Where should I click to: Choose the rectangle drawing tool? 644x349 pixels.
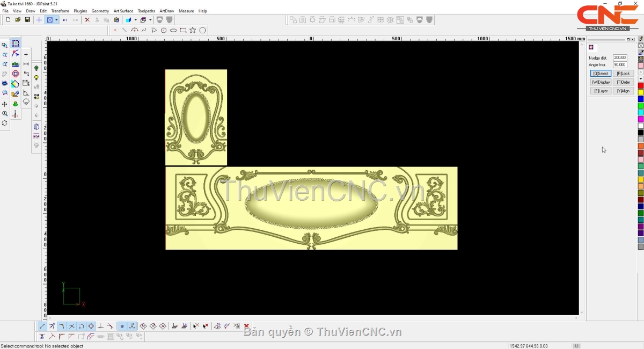[x=183, y=30]
